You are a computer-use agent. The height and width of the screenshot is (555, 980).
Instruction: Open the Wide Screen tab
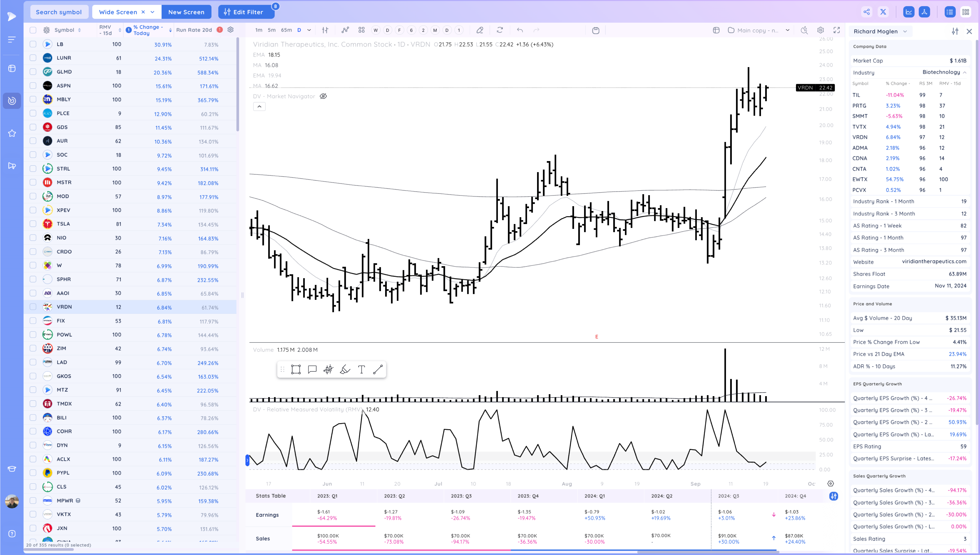[x=118, y=12]
